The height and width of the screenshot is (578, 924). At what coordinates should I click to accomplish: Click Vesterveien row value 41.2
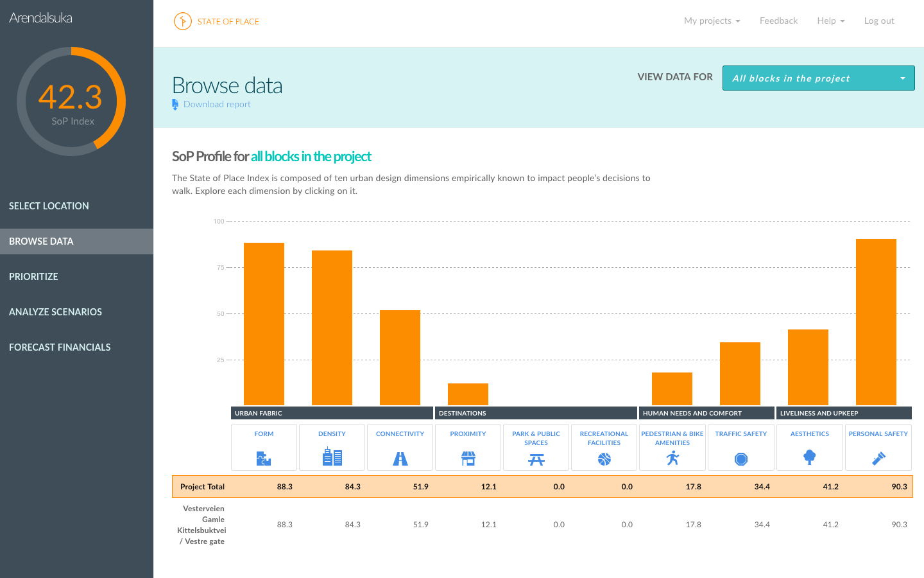(x=830, y=525)
